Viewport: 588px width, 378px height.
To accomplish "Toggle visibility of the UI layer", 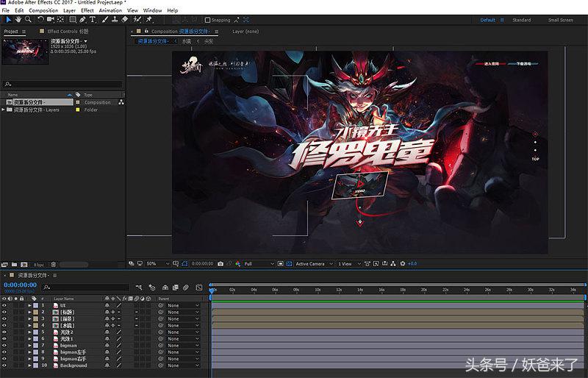I will (4, 305).
